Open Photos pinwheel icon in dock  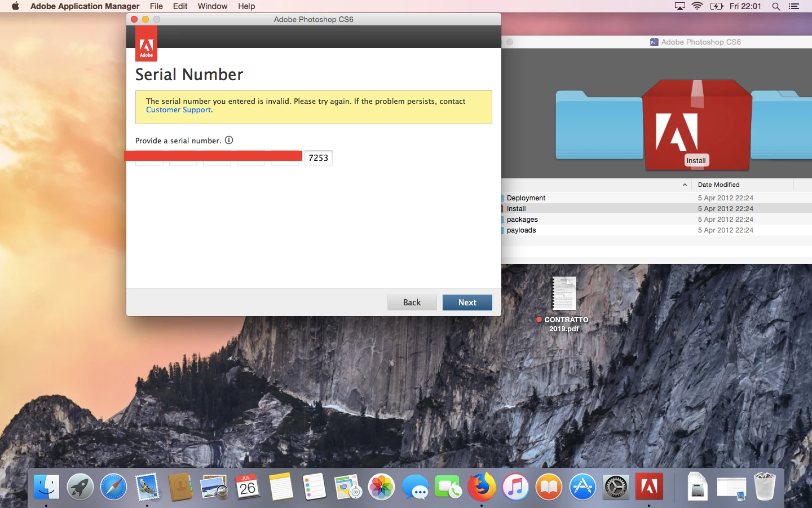381,487
